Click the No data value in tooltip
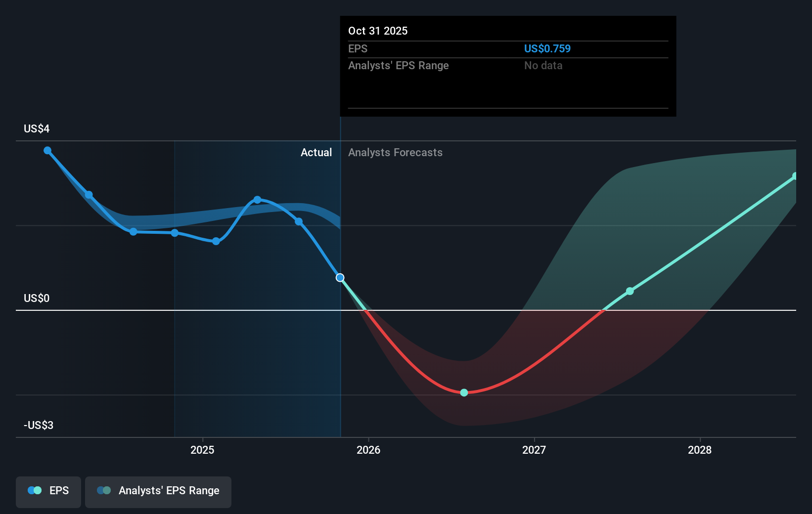This screenshot has width=812, height=514. click(x=543, y=65)
